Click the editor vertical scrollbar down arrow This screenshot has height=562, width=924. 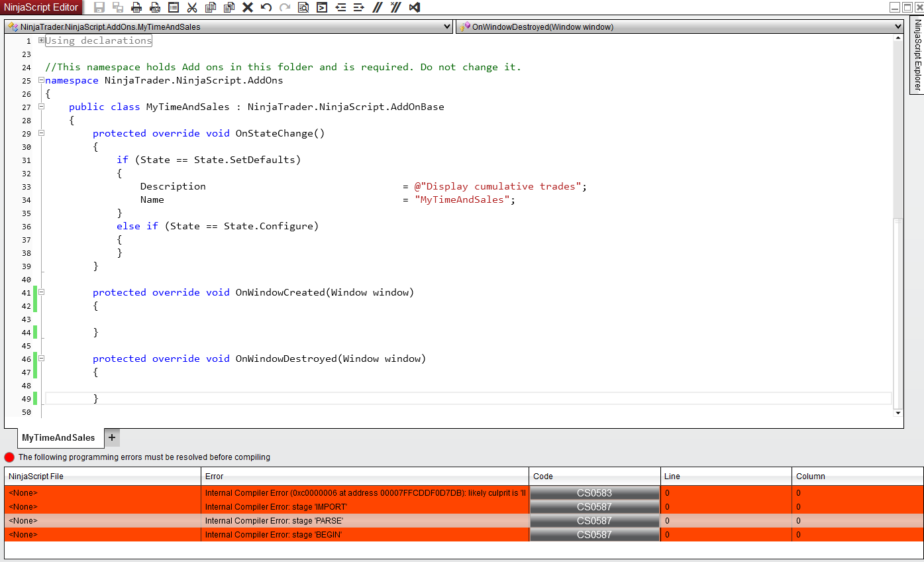click(898, 413)
